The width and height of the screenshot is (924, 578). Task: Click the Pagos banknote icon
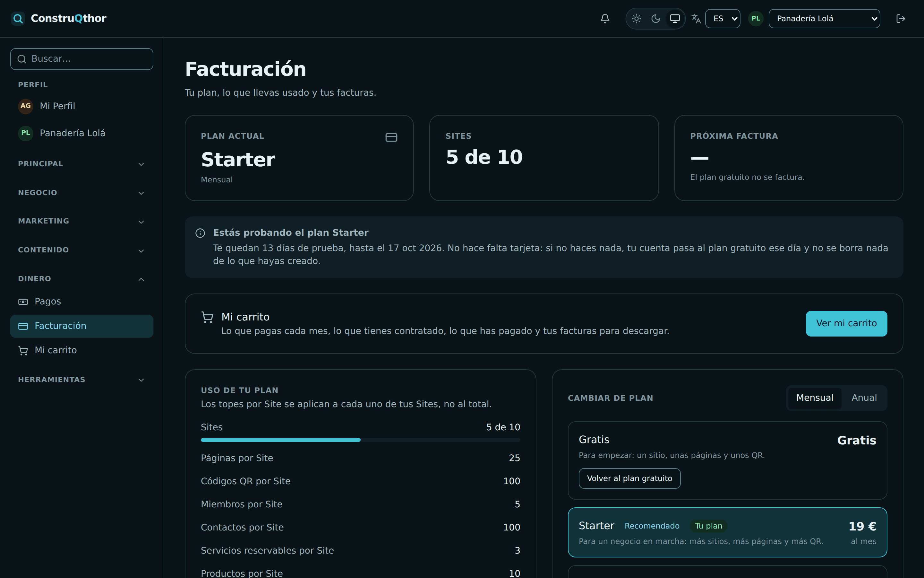click(x=23, y=302)
